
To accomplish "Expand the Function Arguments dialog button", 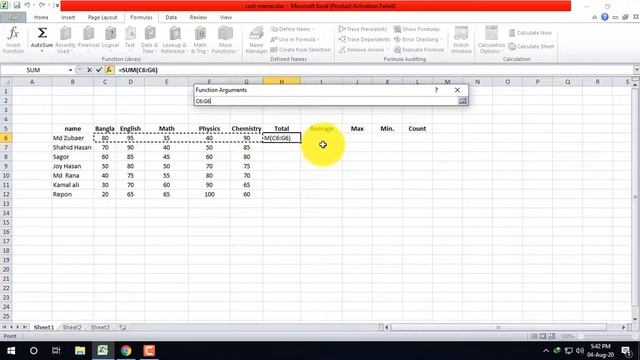I will (x=462, y=101).
